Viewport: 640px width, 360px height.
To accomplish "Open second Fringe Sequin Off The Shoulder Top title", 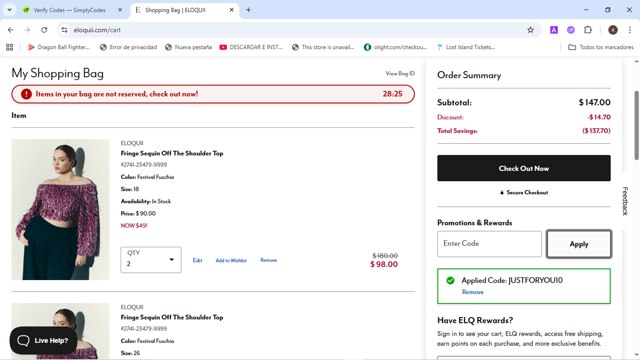I will [172, 318].
